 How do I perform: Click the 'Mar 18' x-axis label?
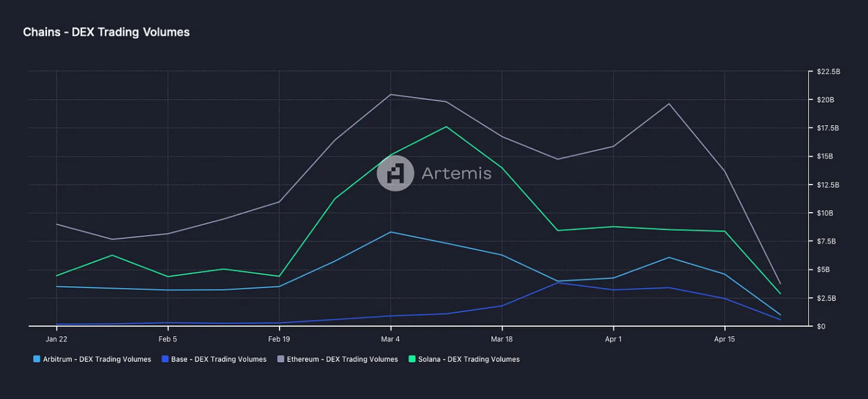point(501,339)
